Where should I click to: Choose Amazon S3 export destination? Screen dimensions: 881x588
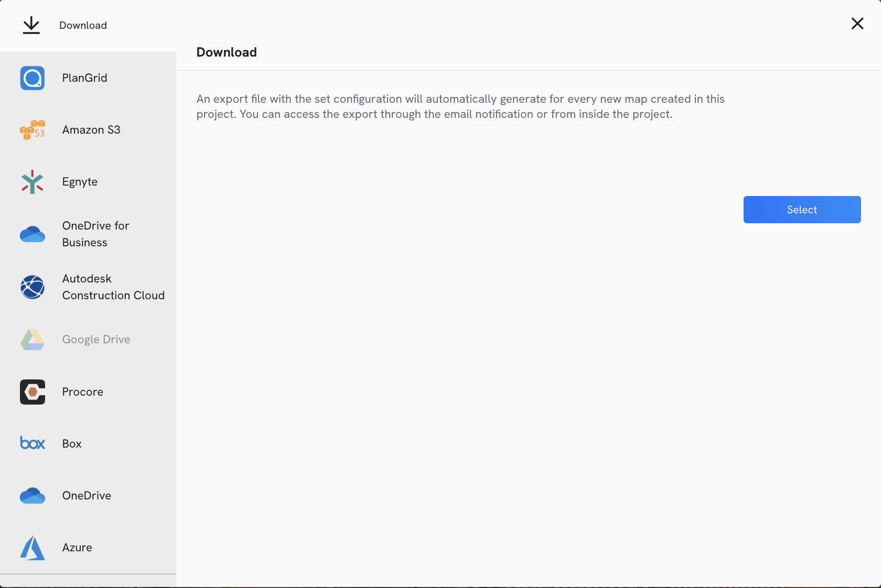coord(88,130)
